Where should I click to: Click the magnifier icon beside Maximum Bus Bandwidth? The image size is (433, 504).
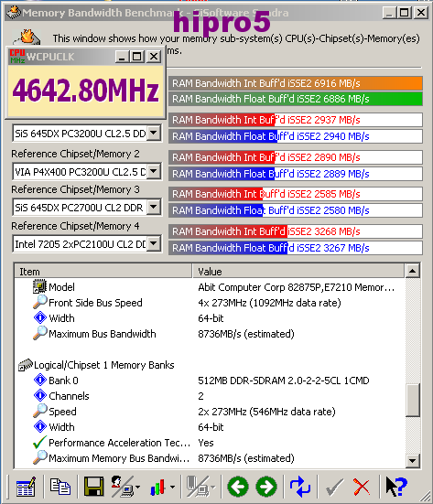(x=40, y=333)
